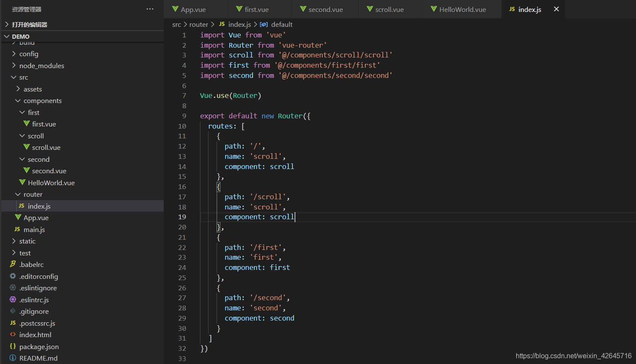The width and height of the screenshot is (636, 364).
Task: Click the git icon beside .gitignore
Action: click(13, 311)
